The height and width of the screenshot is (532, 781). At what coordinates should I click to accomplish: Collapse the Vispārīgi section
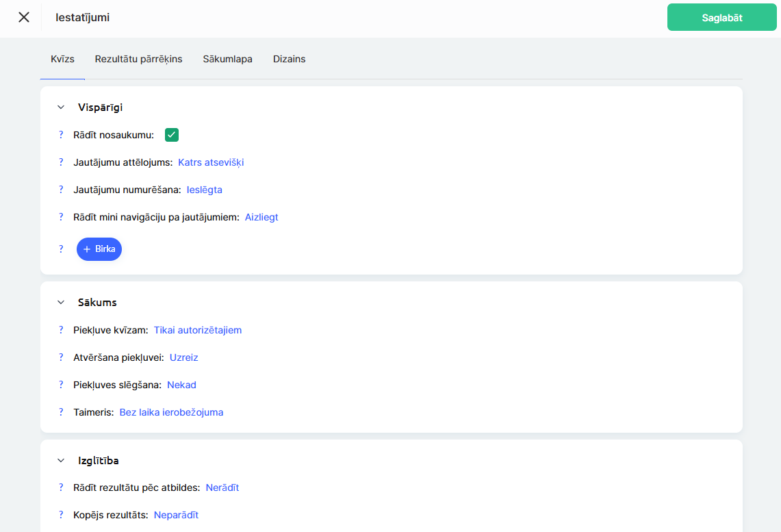(x=61, y=107)
